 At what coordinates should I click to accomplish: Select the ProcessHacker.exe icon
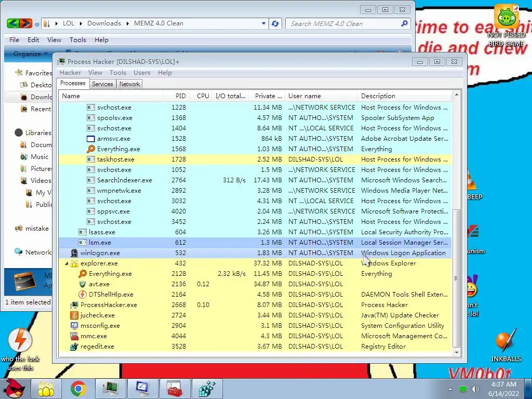tap(74, 304)
